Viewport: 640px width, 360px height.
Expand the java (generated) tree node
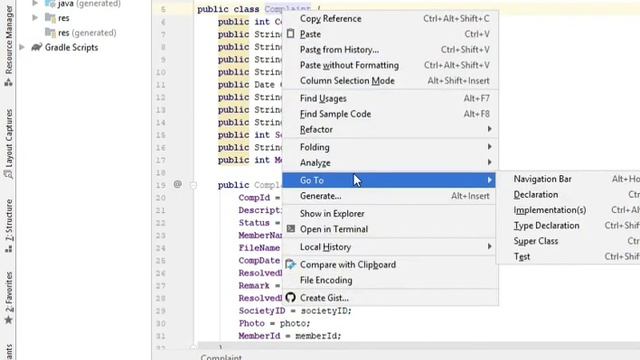pos(35,4)
